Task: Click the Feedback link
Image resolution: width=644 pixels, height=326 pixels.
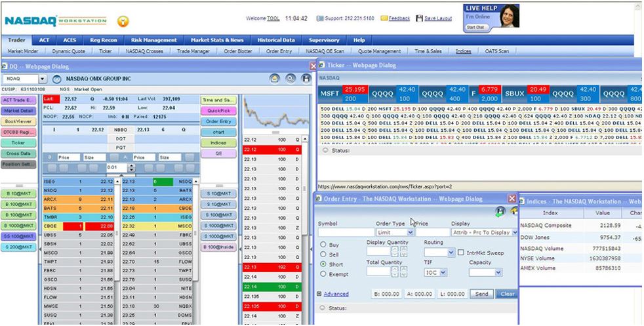Action: pyautogui.click(x=399, y=18)
